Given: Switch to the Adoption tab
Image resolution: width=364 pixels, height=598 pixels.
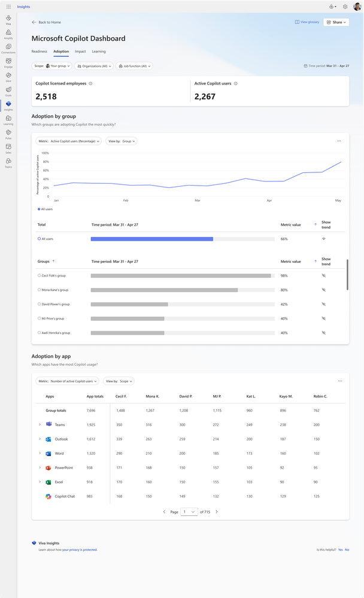Looking at the screenshot, I should 61,51.
